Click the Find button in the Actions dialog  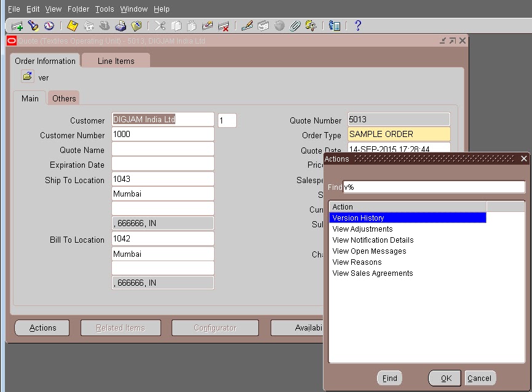(389, 378)
